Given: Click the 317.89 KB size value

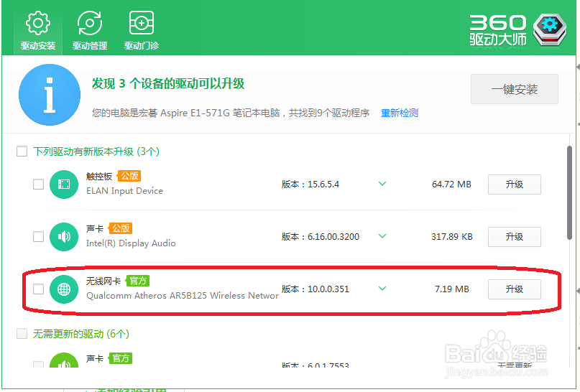Looking at the screenshot, I should pyautogui.click(x=451, y=237).
